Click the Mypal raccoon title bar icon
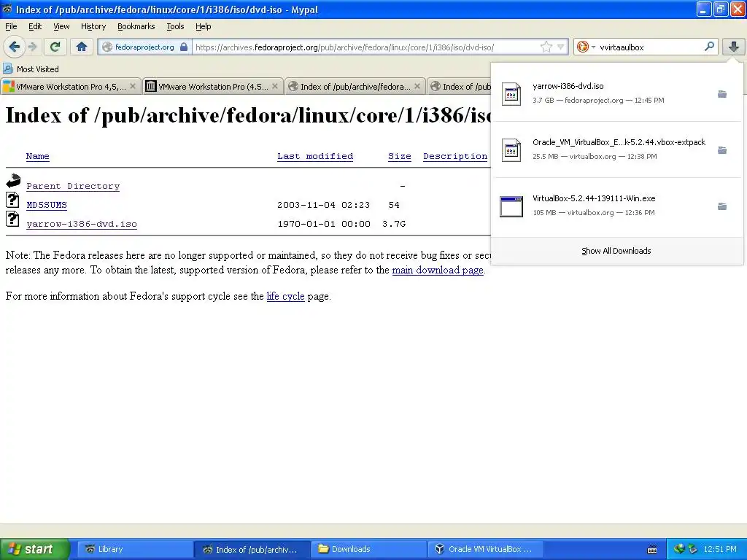747x560 pixels. [7, 9]
